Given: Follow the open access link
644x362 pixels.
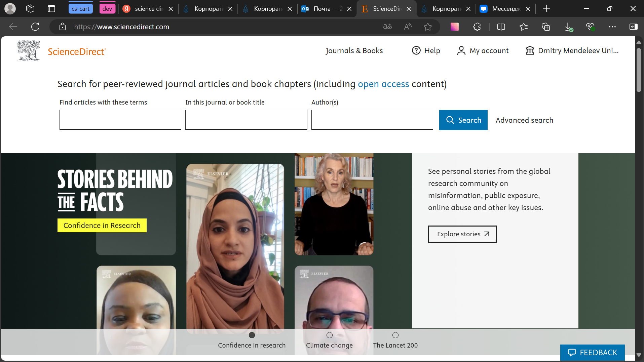Looking at the screenshot, I should [x=383, y=84].
